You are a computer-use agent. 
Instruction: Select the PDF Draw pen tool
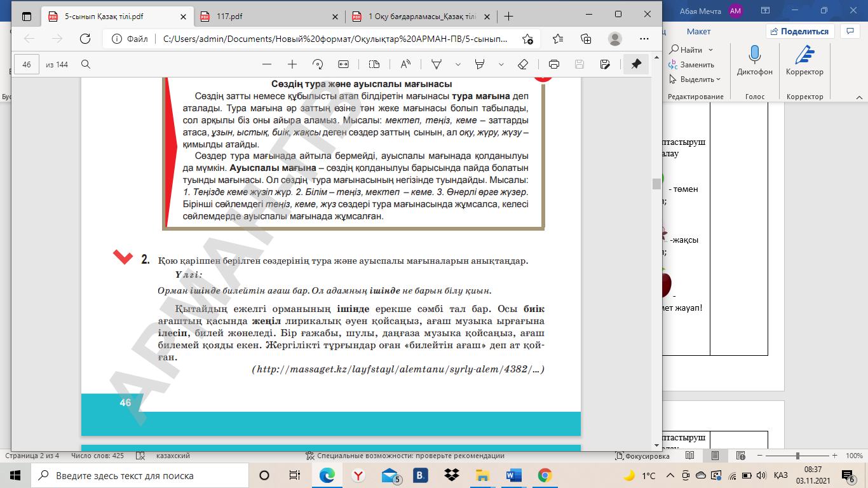click(437, 64)
